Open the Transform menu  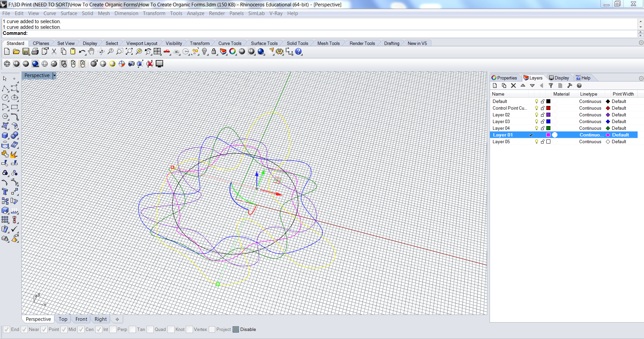(154, 13)
